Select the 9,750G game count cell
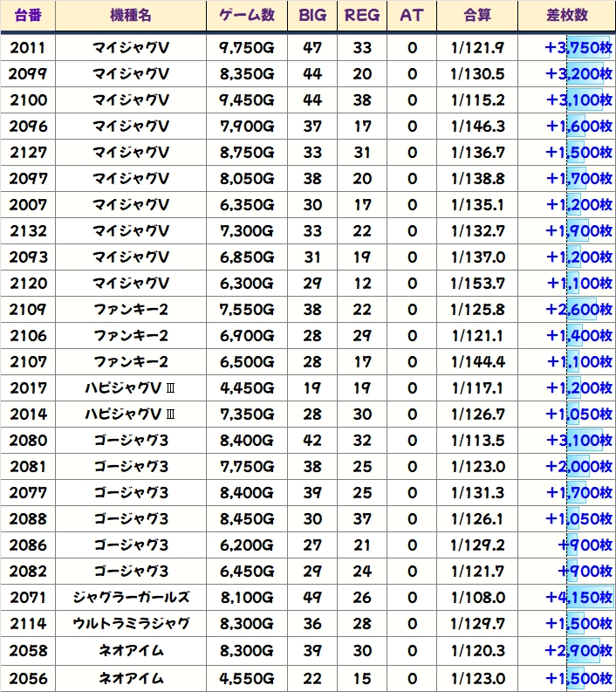 coord(246,48)
